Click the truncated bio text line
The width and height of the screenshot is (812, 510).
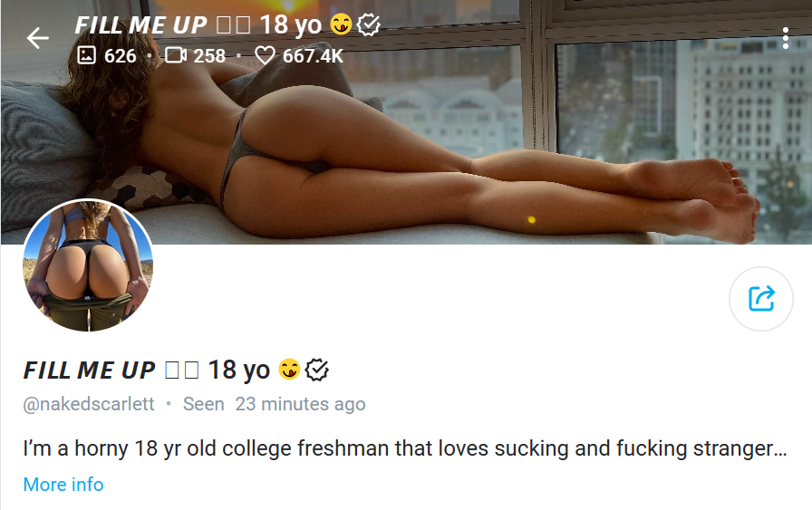405,448
